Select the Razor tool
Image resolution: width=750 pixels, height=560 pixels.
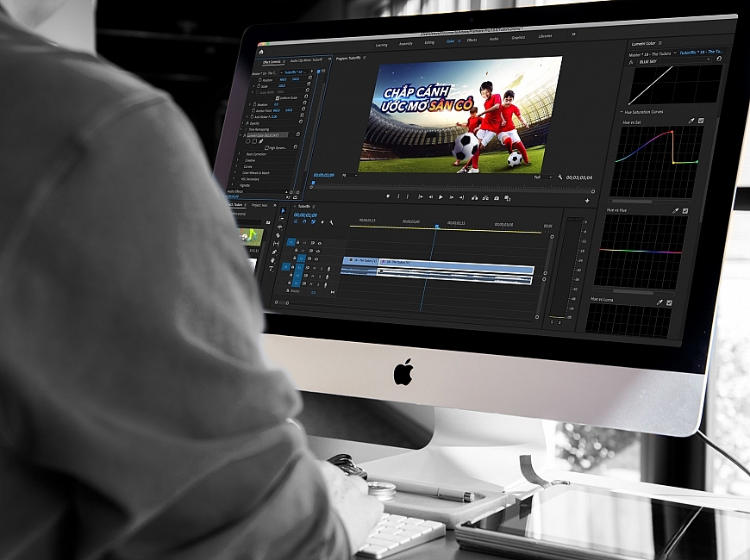pyautogui.click(x=278, y=235)
